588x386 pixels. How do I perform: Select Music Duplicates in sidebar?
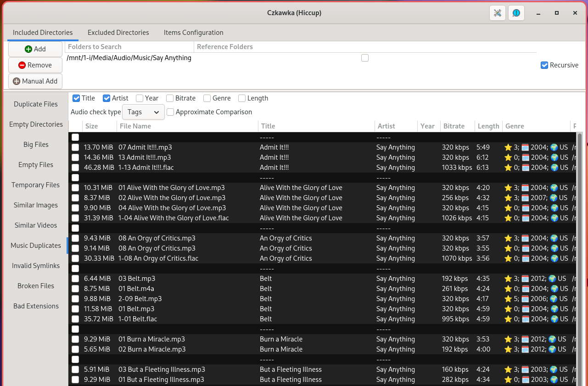36,246
